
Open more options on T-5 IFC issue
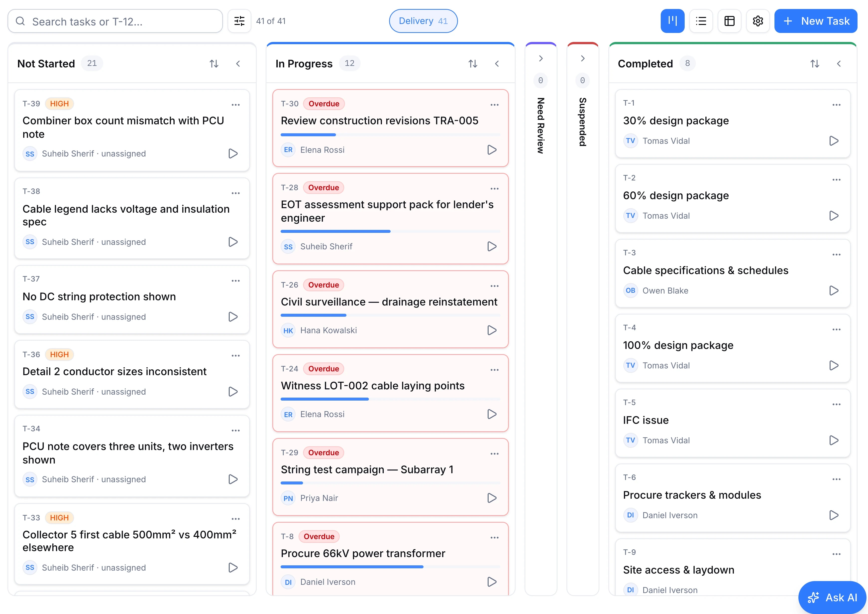pyautogui.click(x=837, y=404)
